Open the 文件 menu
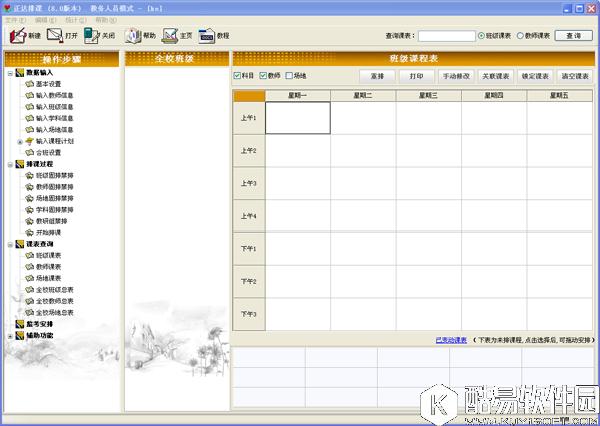The width and height of the screenshot is (600, 426). click(x=16, y=20)
